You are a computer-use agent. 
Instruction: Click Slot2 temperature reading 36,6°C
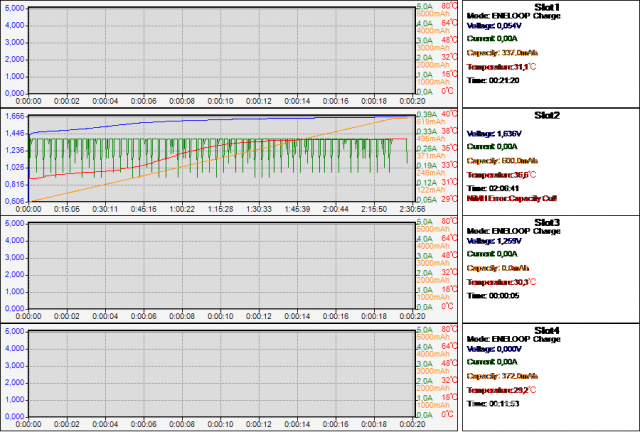tap(501, 175)
